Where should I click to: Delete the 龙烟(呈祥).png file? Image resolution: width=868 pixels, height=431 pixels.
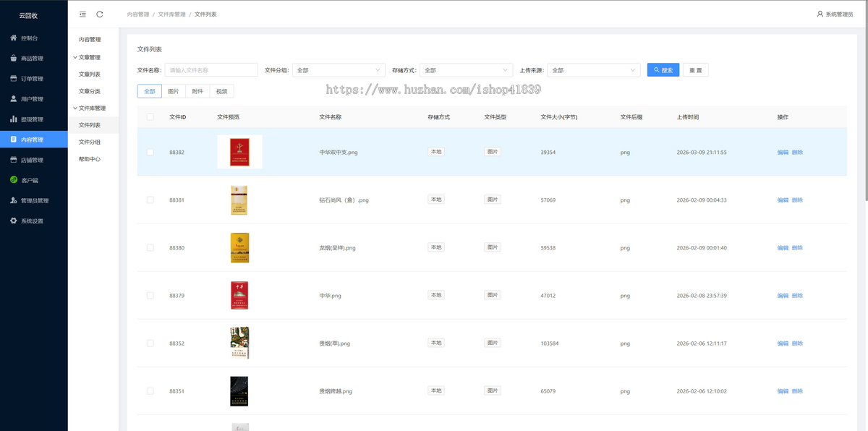pos(797,247)
